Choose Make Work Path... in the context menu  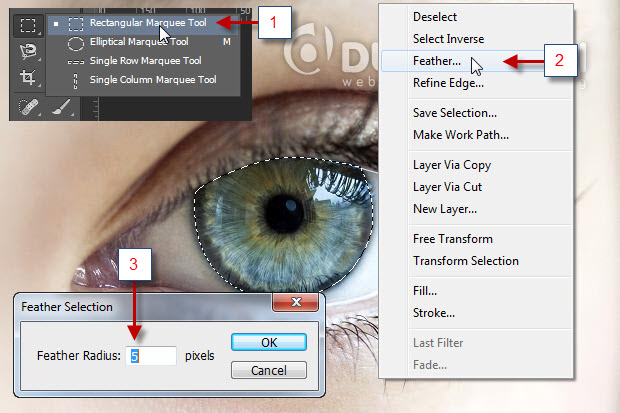pos(461,135)
